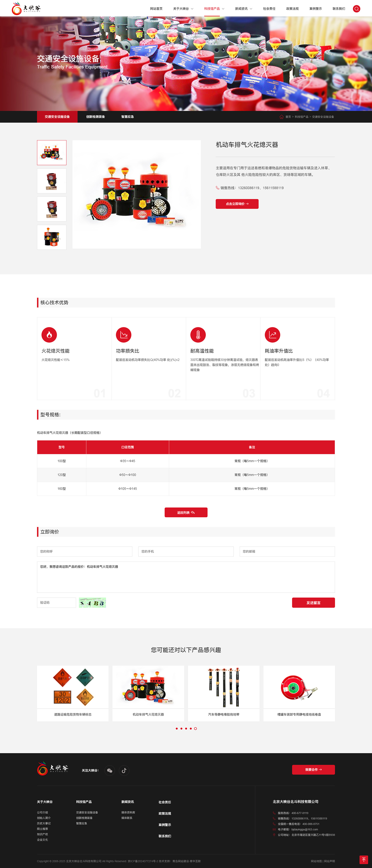Expand the 科技馆产品 dropdown menu
Screen dimensions: 372x868
click(x=214, y=9)
